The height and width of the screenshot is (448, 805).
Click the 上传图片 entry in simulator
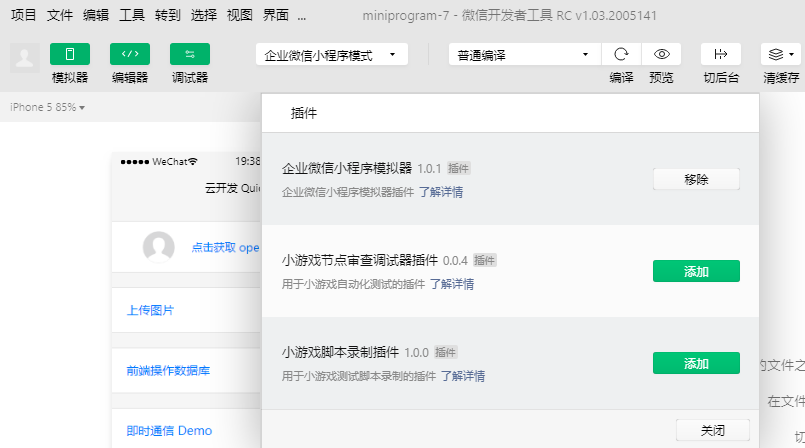[x=150, y=310]
